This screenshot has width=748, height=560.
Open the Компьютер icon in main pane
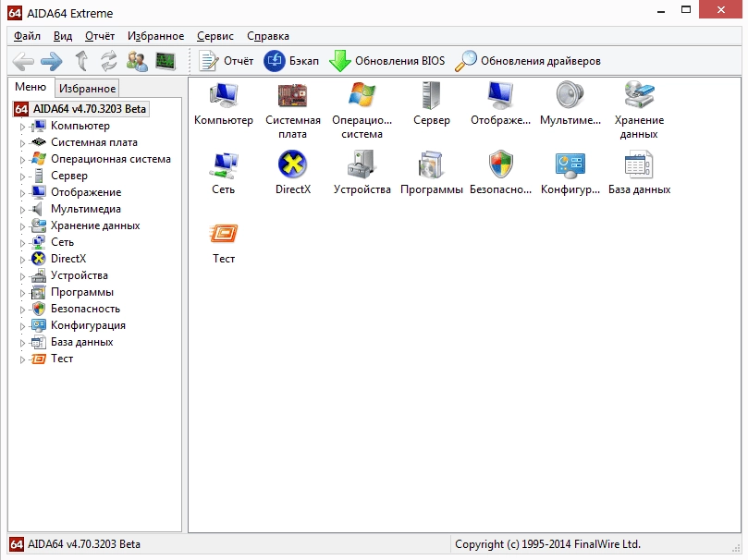tap(223, 95)
